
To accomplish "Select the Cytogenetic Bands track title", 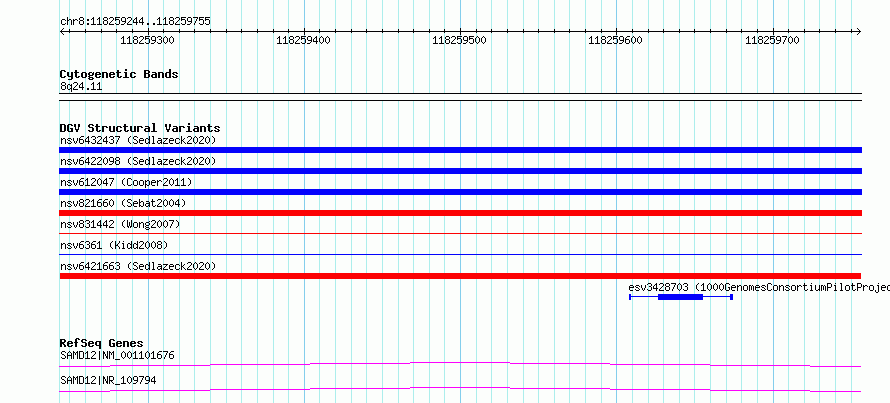I will click(x=119, y=74).
